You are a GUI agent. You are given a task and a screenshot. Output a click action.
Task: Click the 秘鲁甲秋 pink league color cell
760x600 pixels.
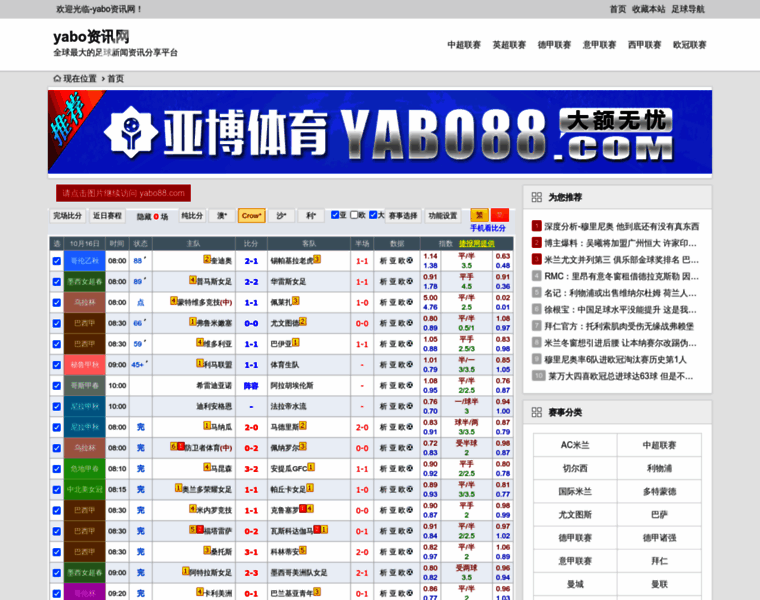click(84, 365)
